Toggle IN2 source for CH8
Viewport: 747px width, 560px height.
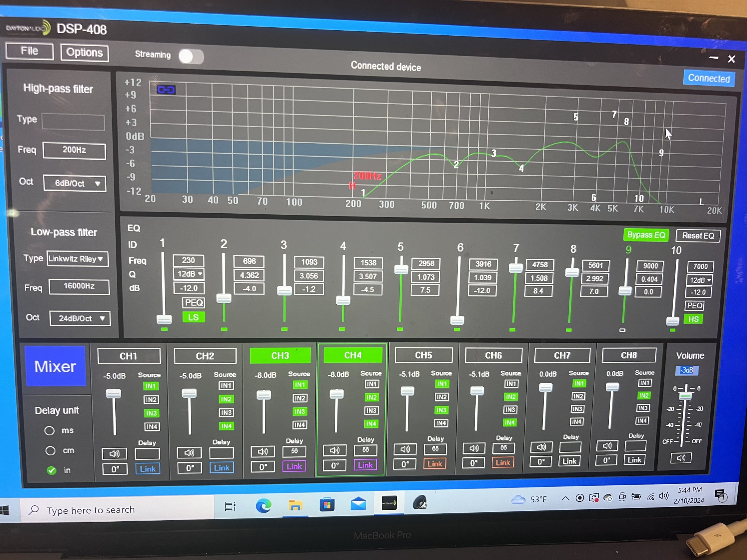[644, 396]
